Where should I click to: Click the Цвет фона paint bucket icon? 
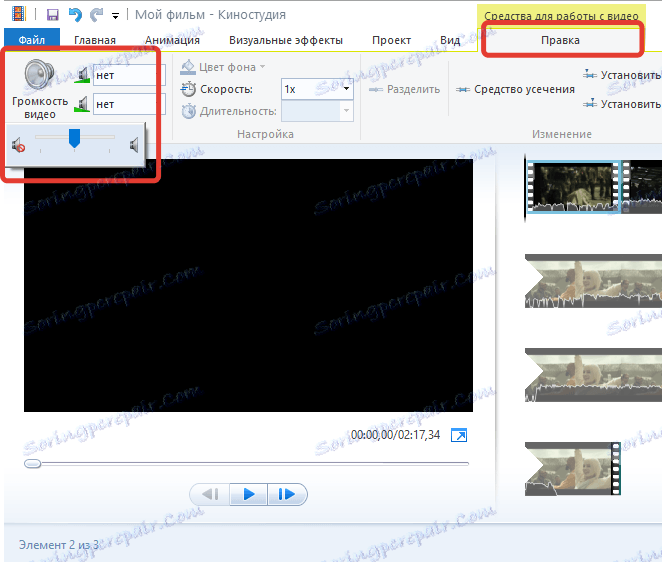(188, 67)
